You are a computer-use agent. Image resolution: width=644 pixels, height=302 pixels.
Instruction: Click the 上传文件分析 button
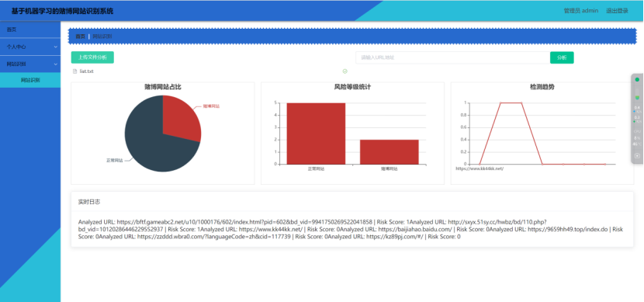coord(92,57)
